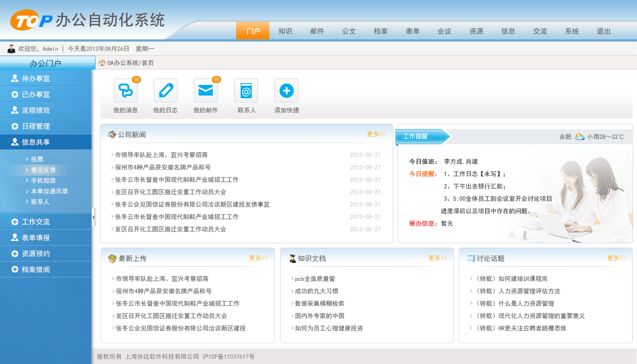Viewport: 637px width, 364px height.
Task: Open topic 如何建培训课程库
Action: click(x=511, y=279)
